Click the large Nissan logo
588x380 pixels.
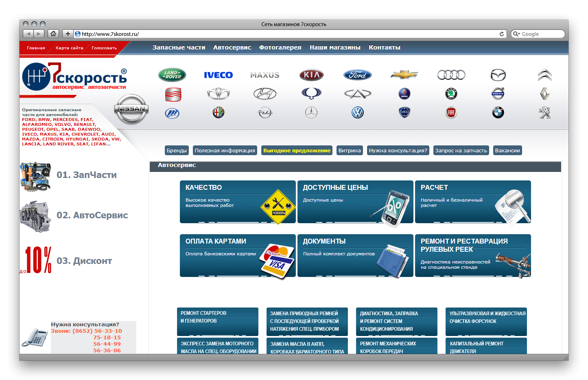pyautogui.click(x=131, y=109)
